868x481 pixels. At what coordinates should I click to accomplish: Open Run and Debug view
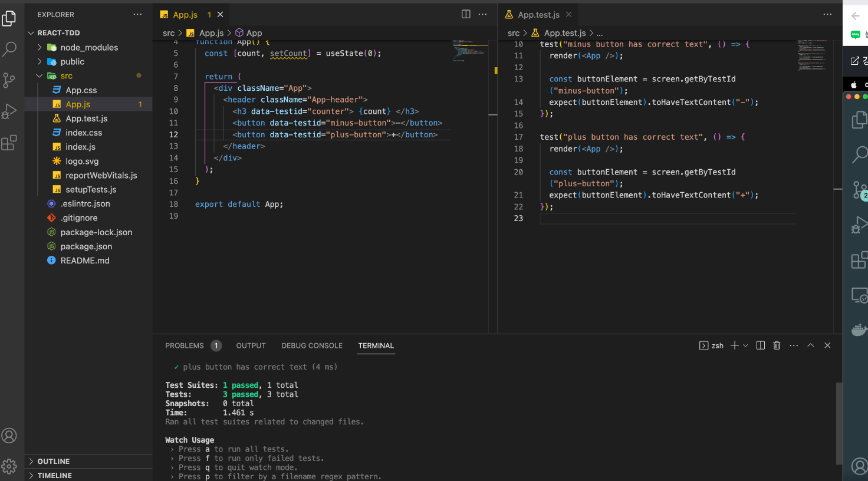[9, 111]
